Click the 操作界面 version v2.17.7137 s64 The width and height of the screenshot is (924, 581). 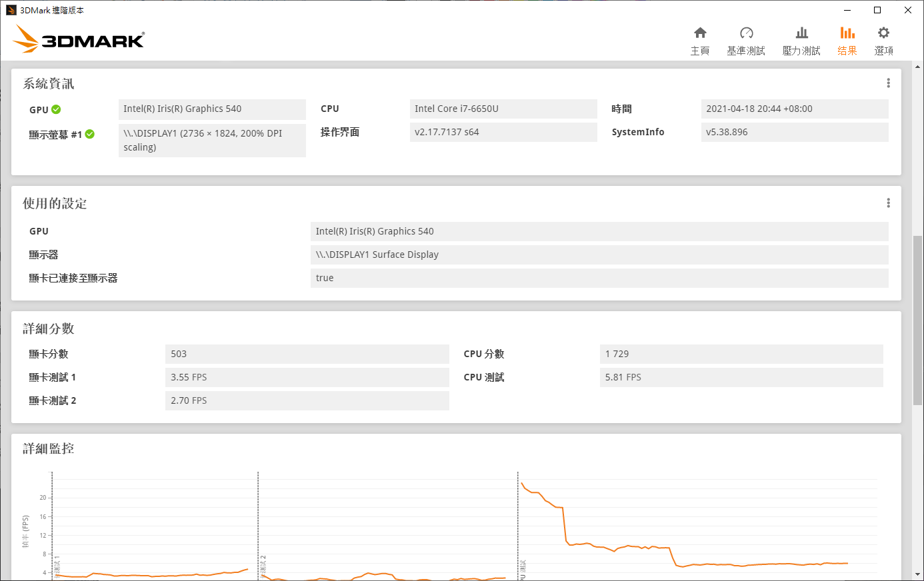tap(503, 132)
